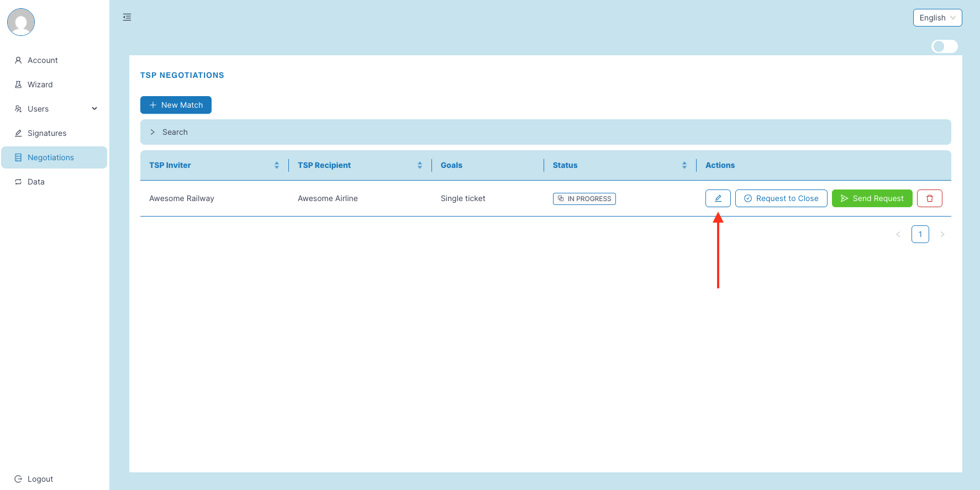Sort by TSP Inviter column arrows
The height and width of the screenshot is (490, 980).
tap(277, 165)
